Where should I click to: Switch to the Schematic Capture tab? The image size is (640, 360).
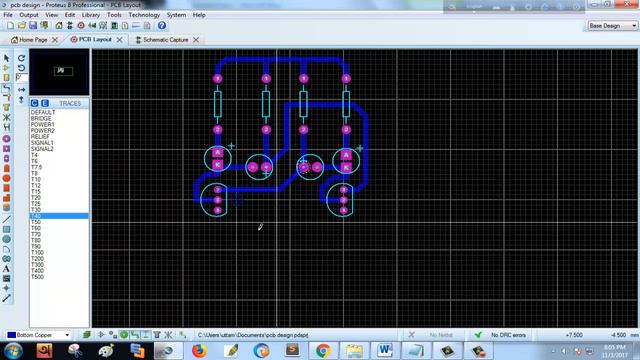tap(165, 40)
